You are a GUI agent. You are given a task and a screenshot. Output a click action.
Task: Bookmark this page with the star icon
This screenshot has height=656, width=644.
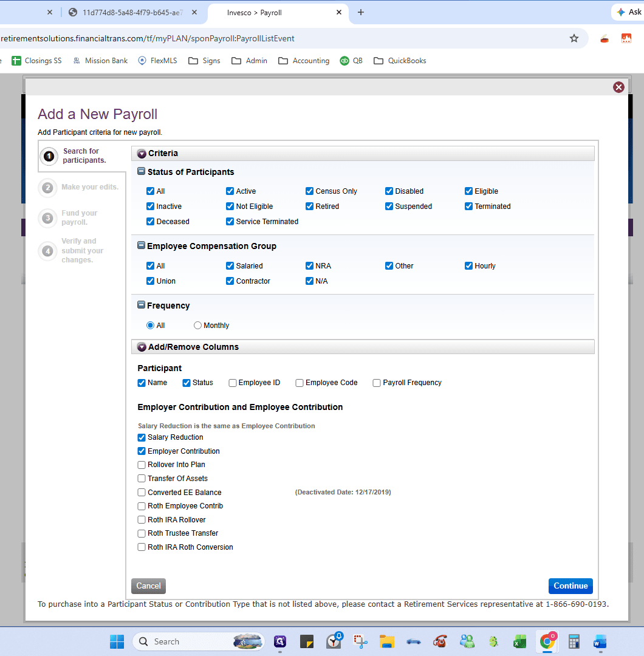[x=574, y=38]
